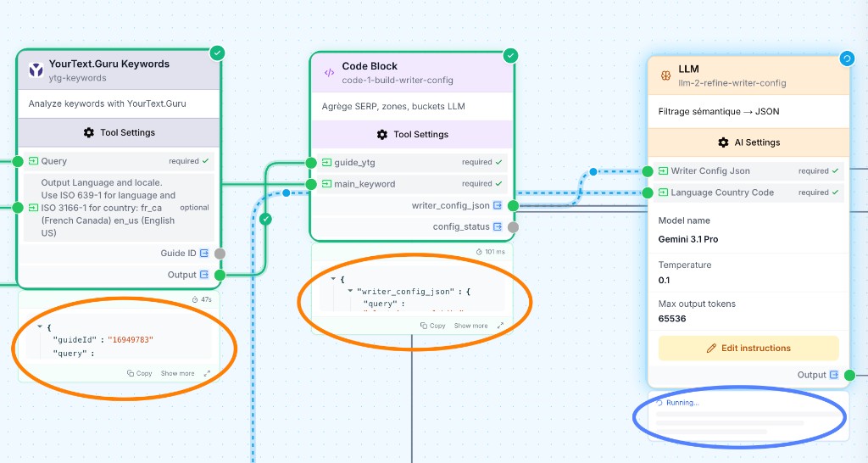This screenshot has height=463, width=868.
Task: Click the 'Agrège SERP, zones, buckets LLM' description
Action: click(393, 106)
